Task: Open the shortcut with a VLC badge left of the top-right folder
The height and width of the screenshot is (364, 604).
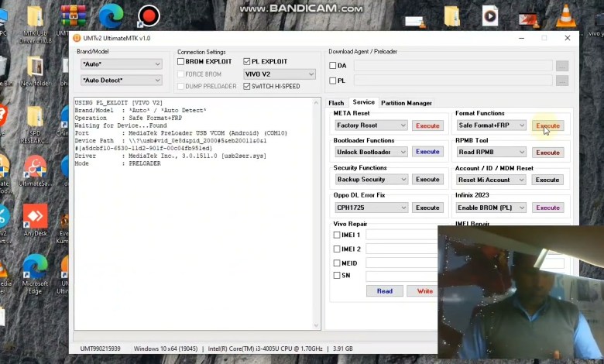Action: [414, 22]
